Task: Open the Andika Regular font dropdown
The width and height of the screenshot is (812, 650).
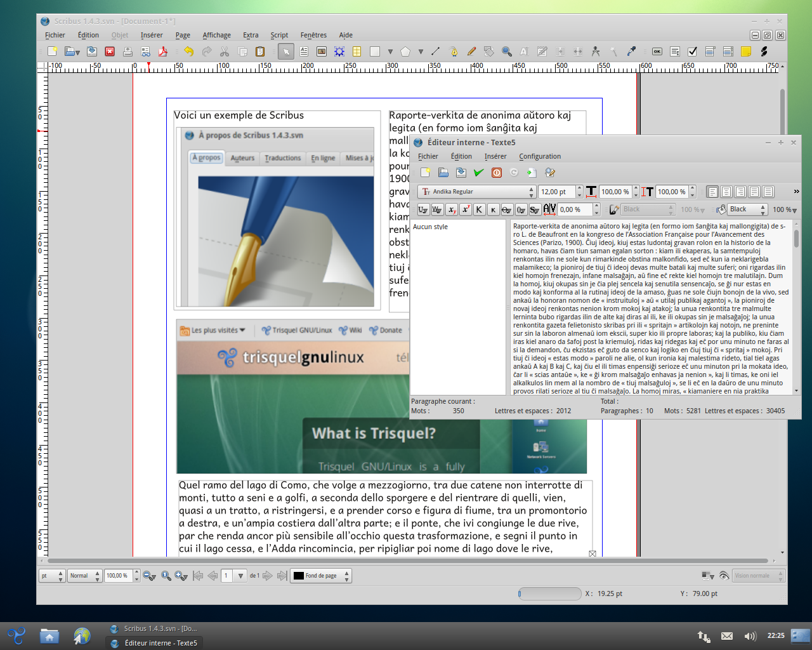Action: (x=477, y=191)
